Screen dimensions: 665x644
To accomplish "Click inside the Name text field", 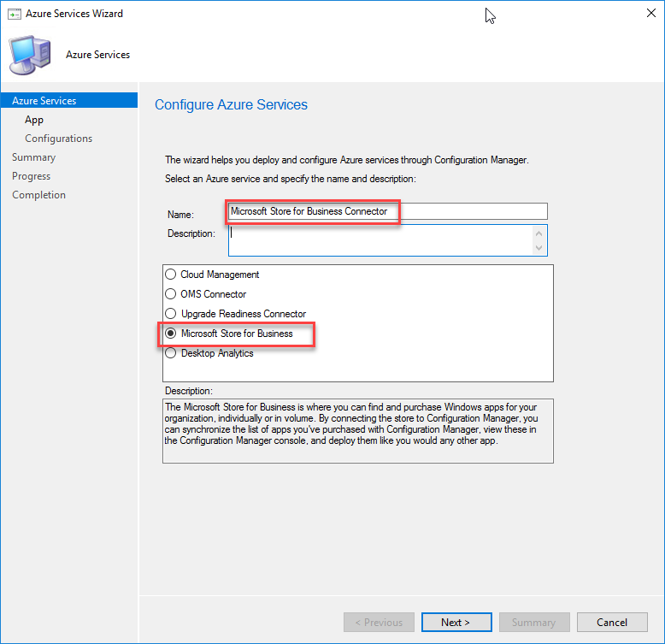I will (388, 211).
